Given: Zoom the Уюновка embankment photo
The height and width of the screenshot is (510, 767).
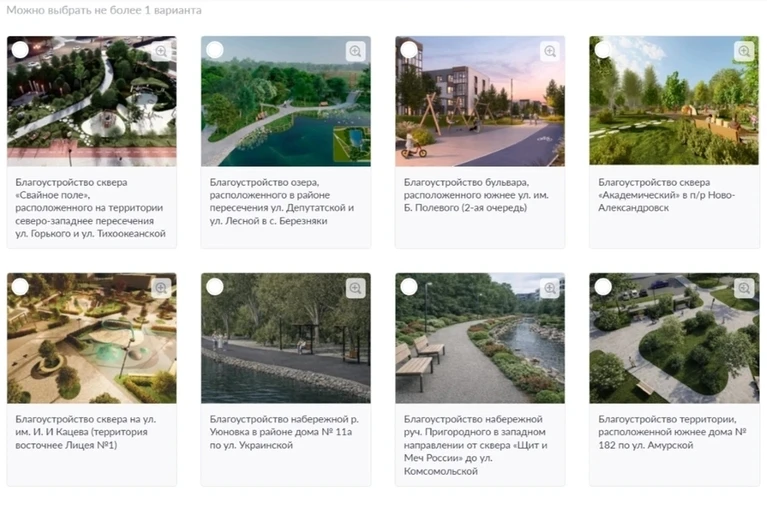Looking at the screenshot, I should [x=356, y=288].
